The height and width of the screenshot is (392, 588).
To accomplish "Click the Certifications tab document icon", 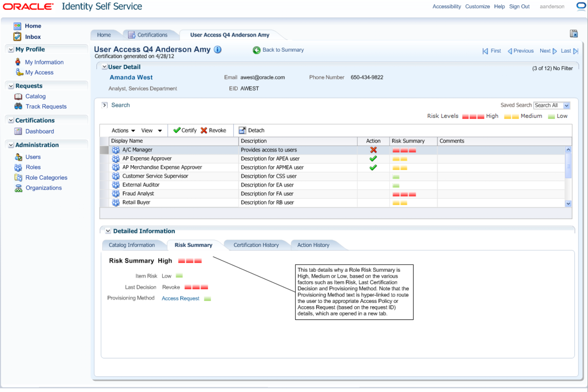I will (x=132, y=35).
